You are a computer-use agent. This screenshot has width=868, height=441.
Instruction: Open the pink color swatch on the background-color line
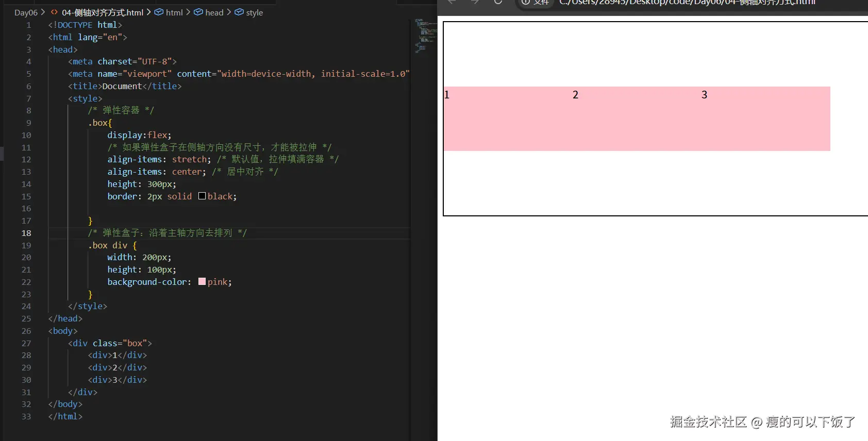click(x=202, y=281)
